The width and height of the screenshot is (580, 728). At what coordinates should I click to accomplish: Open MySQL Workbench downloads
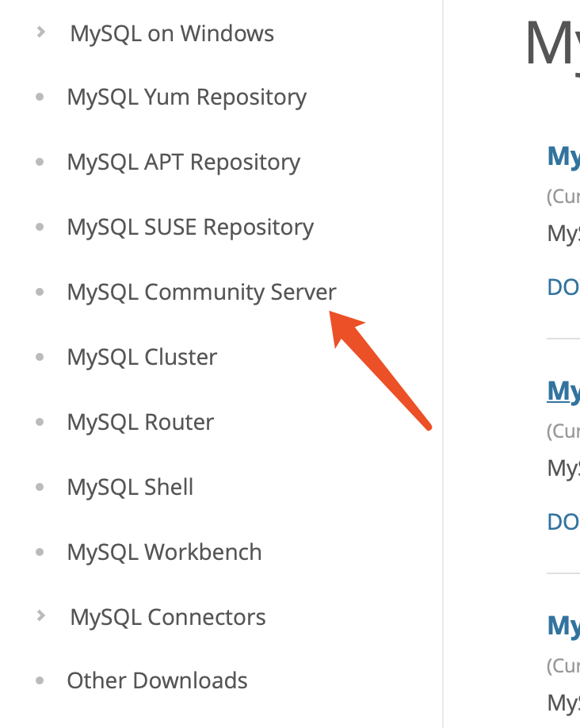164,552
